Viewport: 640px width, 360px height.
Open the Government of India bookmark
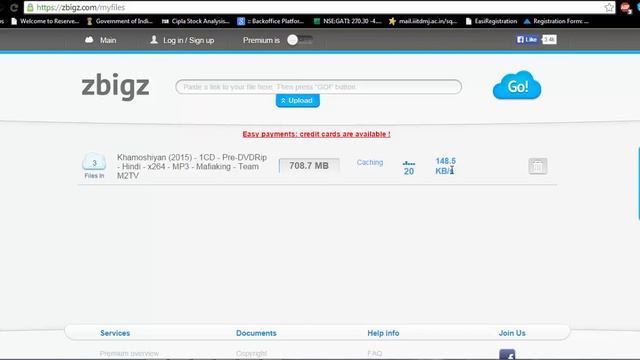click(120, 21)
